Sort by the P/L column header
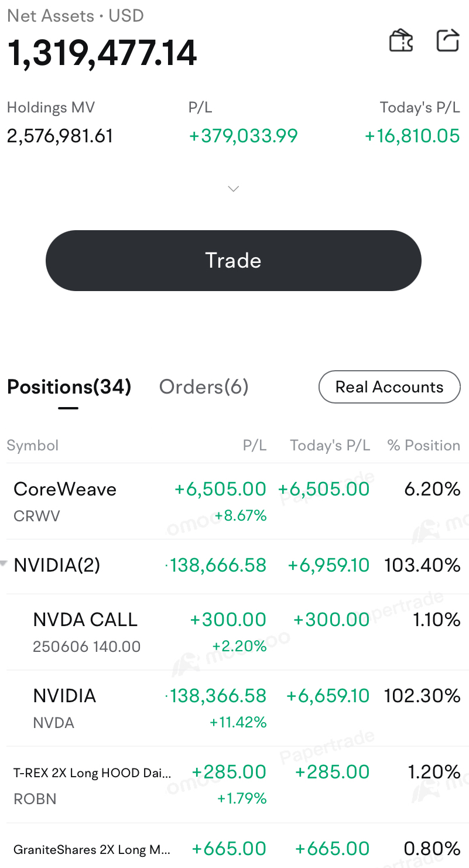 click(x=255, y=446)
